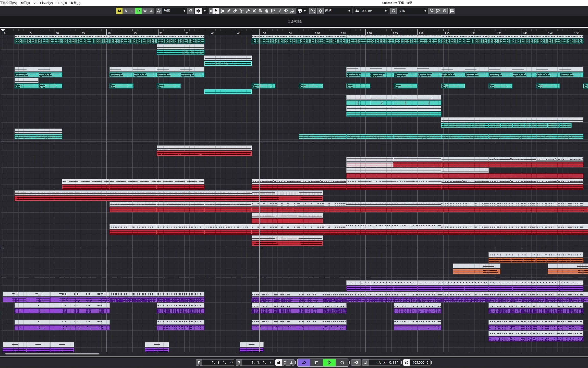Select the Time Warp tool
The image size is (588, 368).
pyautogui.click(x=273, y=11)
